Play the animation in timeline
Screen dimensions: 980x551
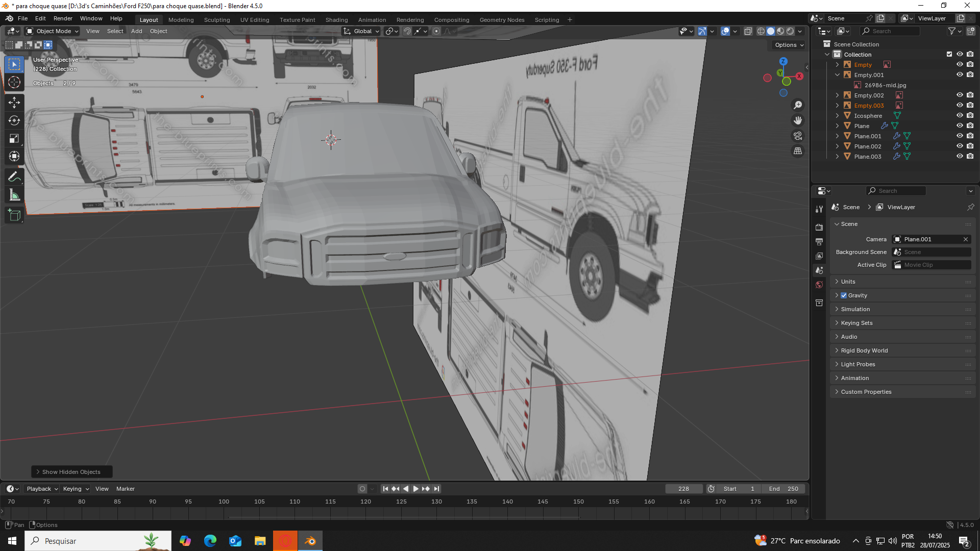pos(415,489)
